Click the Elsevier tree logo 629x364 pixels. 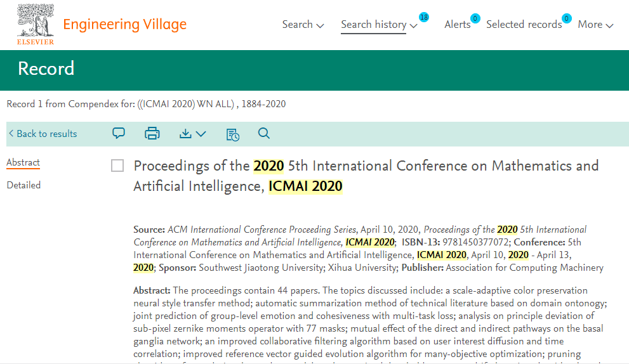coord(36,25)
